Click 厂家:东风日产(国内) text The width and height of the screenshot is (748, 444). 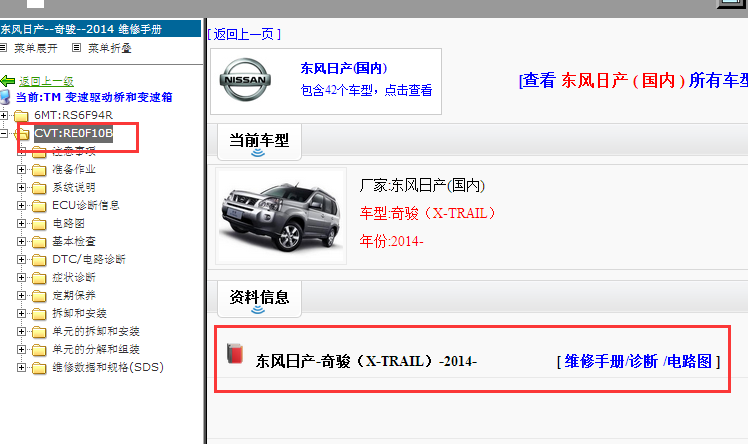pyautogui.click(x=422, y=185)
